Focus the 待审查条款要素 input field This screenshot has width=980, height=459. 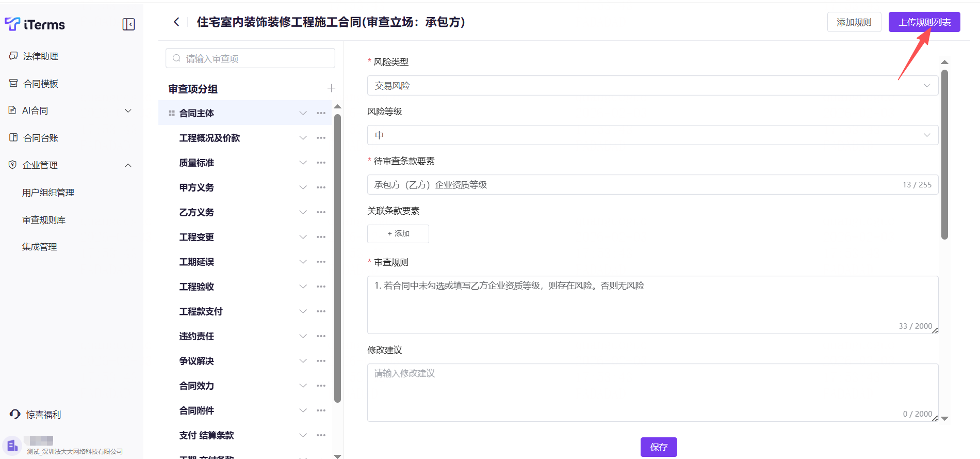652,185
